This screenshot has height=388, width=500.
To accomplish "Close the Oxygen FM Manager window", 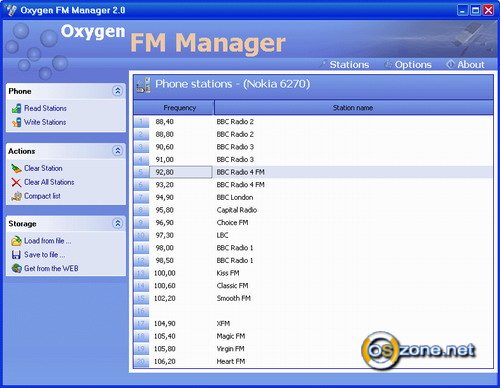I will pyautogui.click(x=489, y=10).
